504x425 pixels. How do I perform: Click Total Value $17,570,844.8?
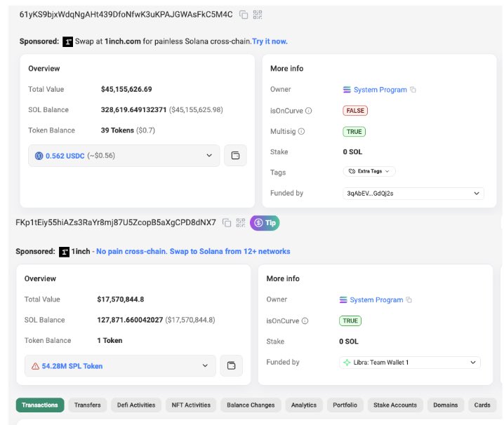[x=121, y=299]
